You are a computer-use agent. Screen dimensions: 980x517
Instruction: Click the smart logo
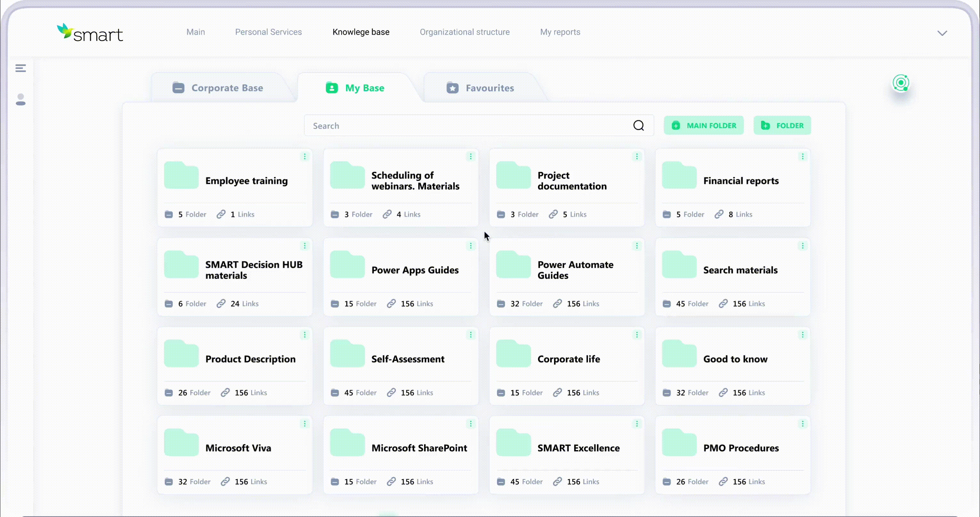pyautogui.click(x=90, y=33)
